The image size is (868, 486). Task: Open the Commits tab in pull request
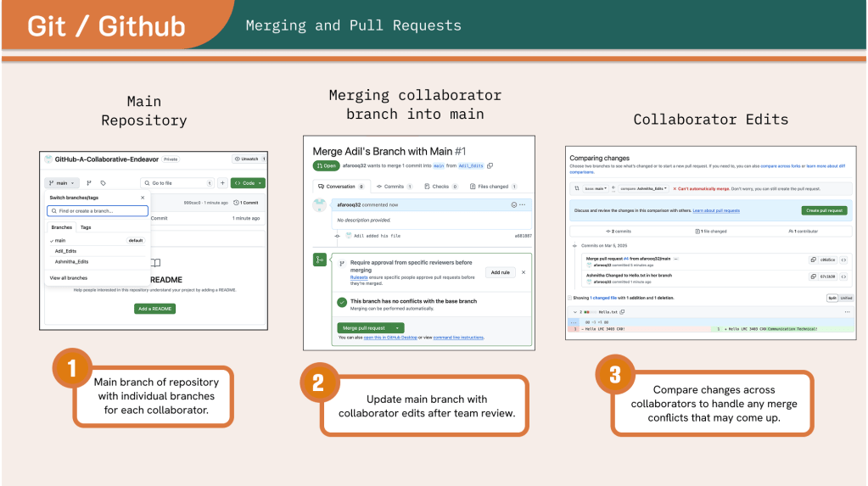coord(395,187)
